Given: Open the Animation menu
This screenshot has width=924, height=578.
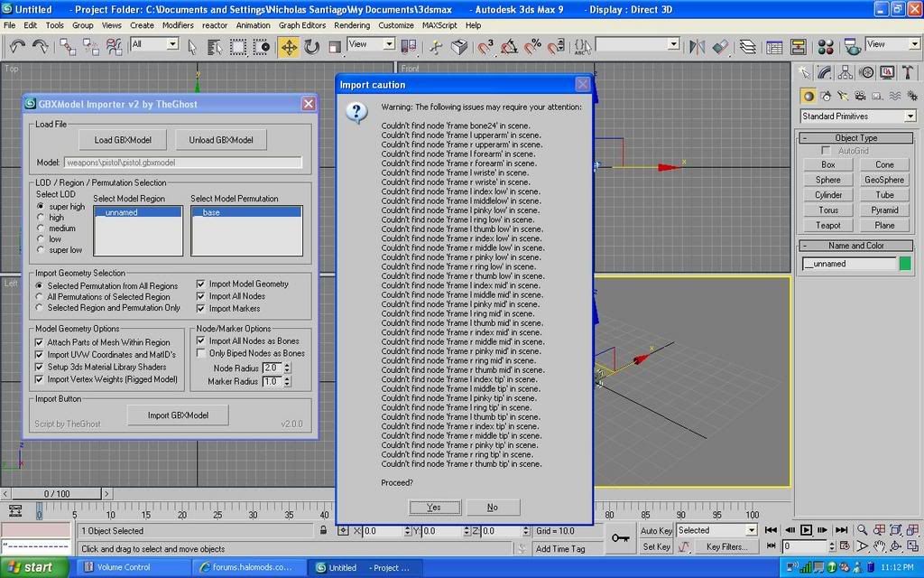Looking at the screenshot, I should tap(253, 25).
